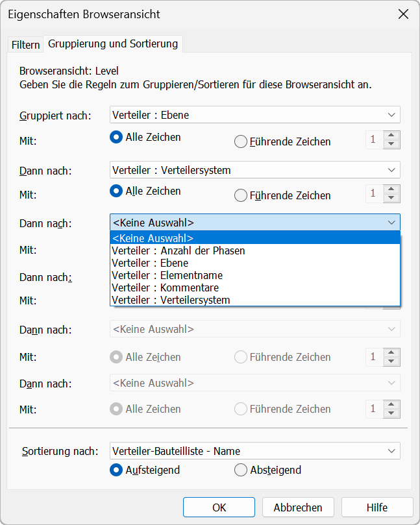
Task: Pick Verteiler : Kommentare from the list
Action: pos(166,287)
